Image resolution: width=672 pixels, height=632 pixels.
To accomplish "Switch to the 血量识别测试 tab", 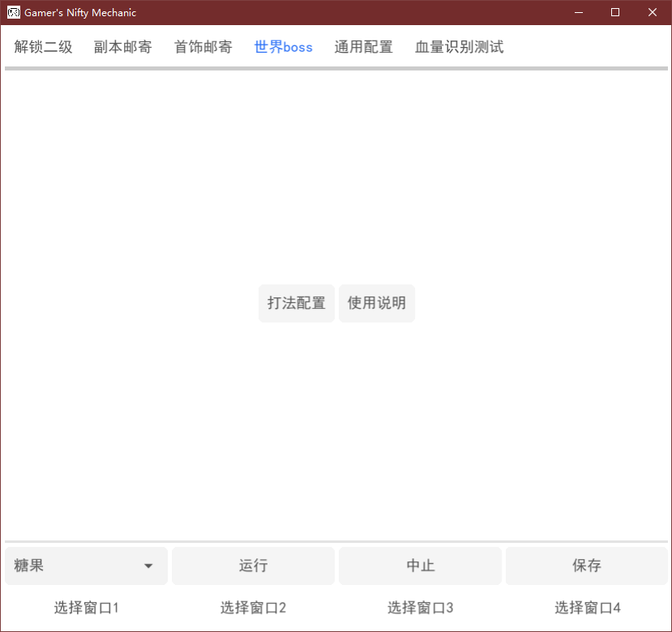I will [x=459, y=47].
